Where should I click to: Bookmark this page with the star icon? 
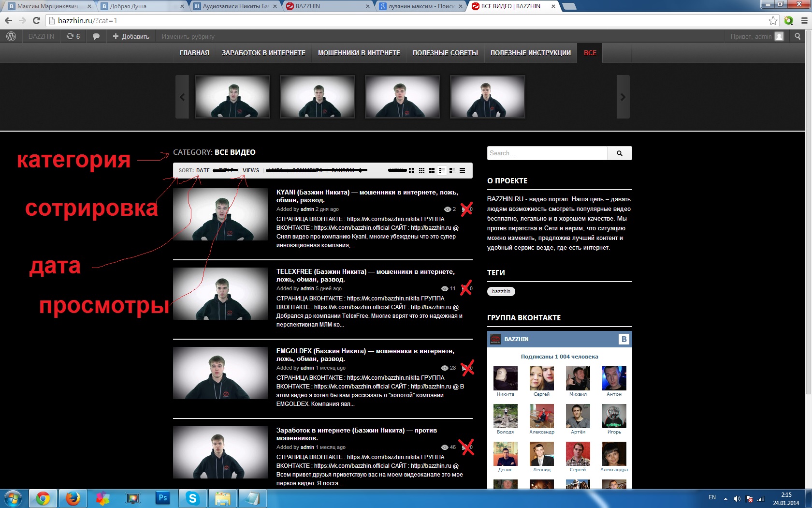coord(773,20)
